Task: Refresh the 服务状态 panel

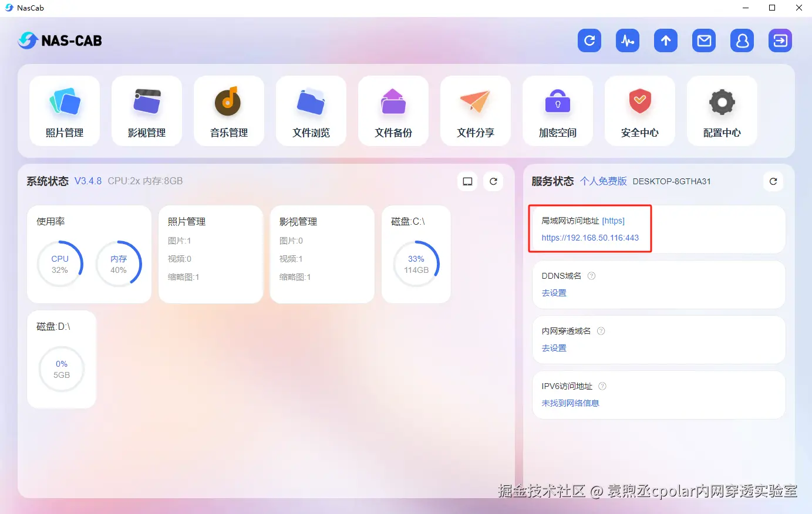Action: tap(773, 181)
